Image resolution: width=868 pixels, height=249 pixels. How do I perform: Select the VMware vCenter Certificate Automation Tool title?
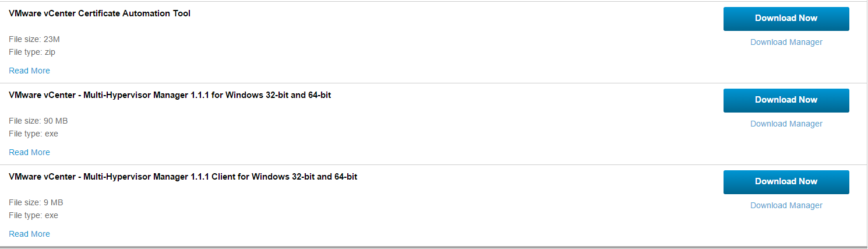pyautogui.click(x=100, y=13)
